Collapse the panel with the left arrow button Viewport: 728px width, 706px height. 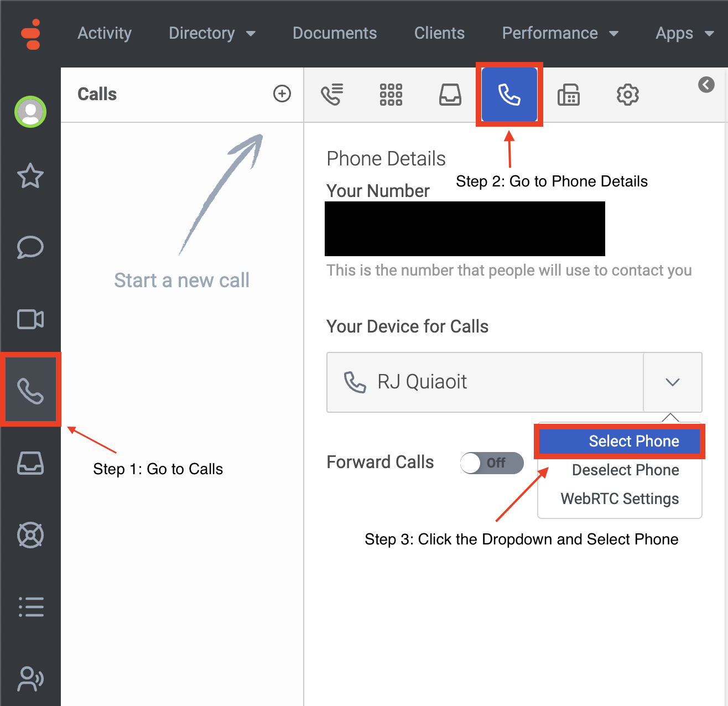(706, 85)
